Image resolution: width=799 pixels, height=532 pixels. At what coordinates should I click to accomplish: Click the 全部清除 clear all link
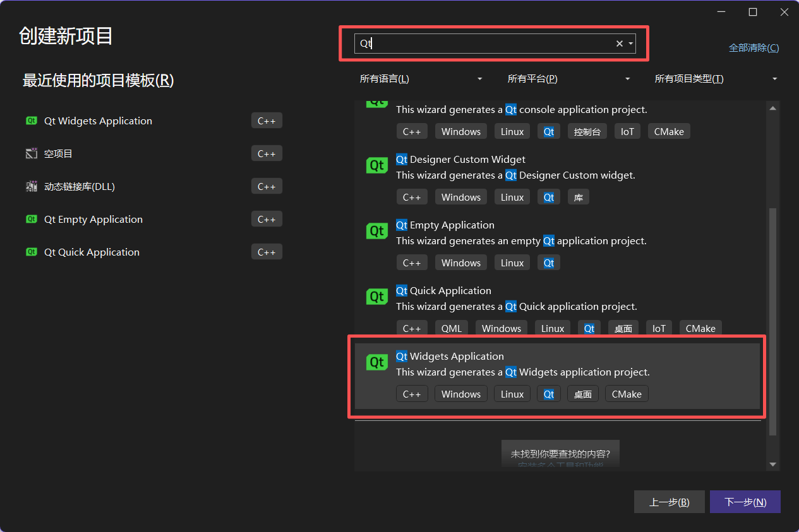[754, 48]
